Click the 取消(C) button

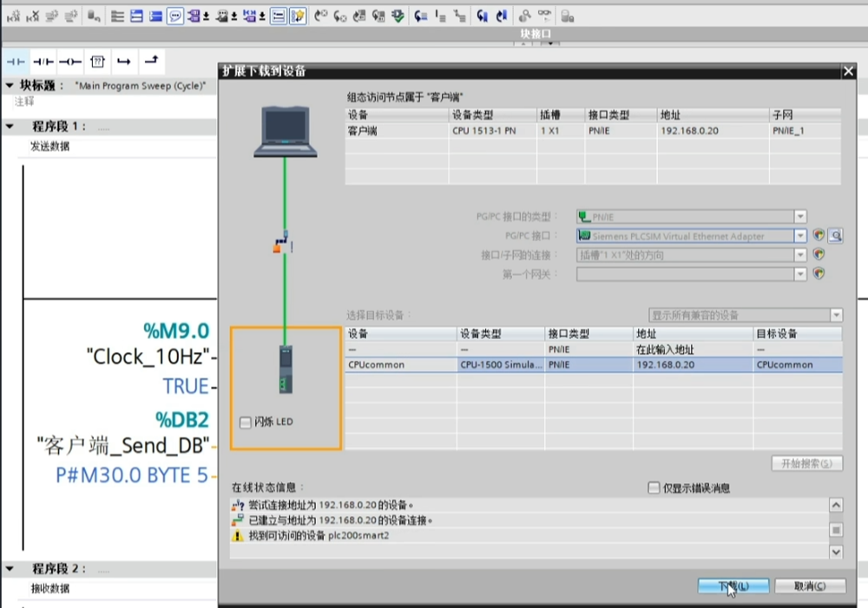coord(809,586)
